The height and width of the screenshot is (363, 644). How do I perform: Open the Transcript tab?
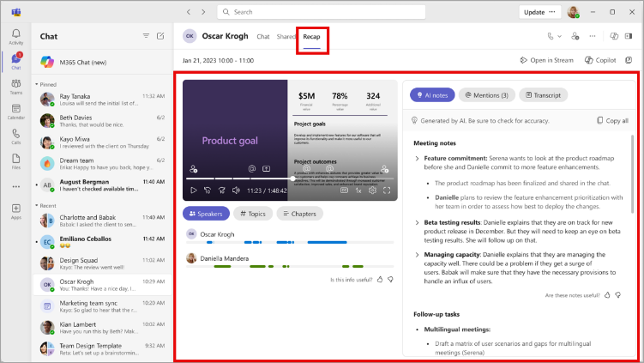click(543, 95)
